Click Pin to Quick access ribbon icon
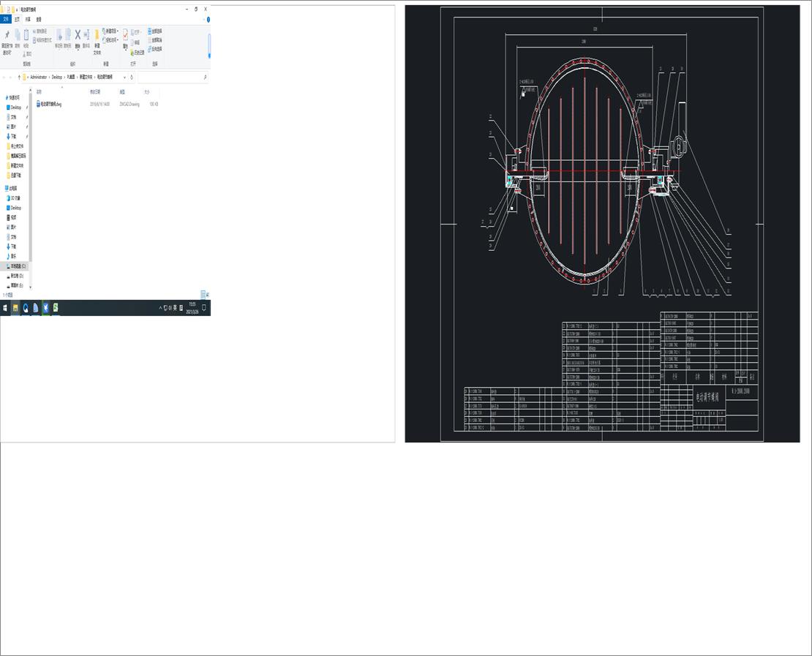This screenshot has width=812, height=656. 7,34
